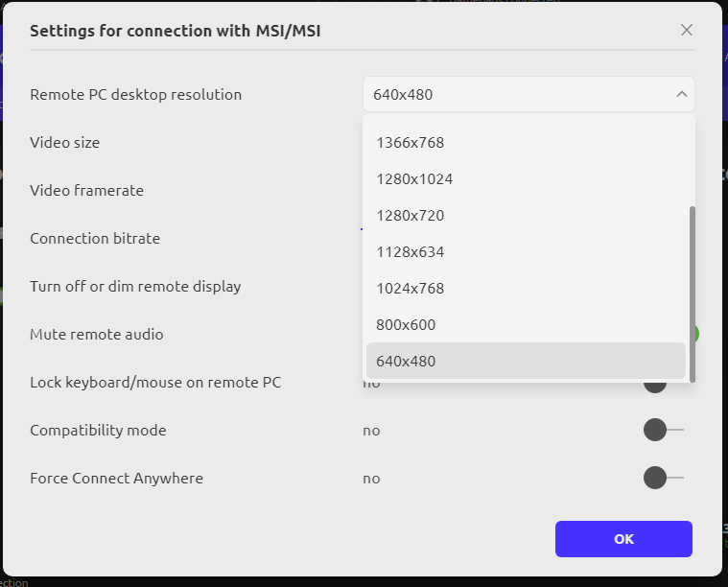
Task: Click the Video size label
Action: click(64, 142)
